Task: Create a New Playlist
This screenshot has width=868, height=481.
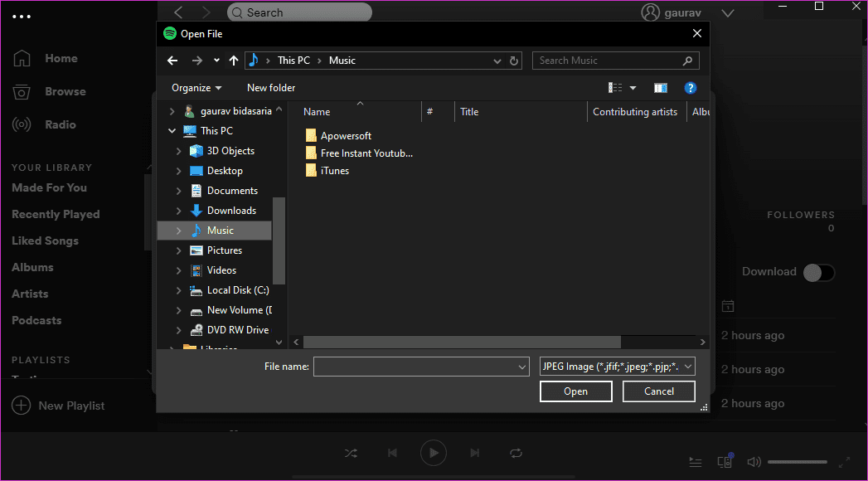Action: (58, 406)
